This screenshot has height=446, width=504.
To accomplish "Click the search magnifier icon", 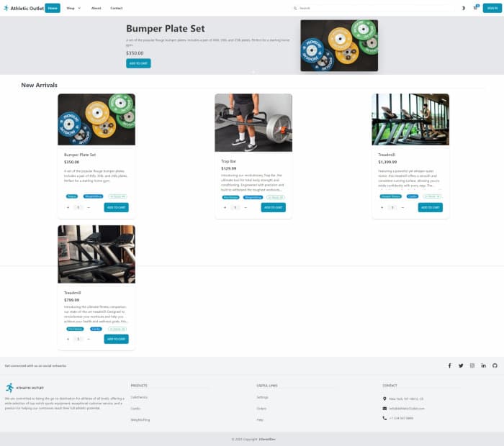I will [x=295, y=9].
